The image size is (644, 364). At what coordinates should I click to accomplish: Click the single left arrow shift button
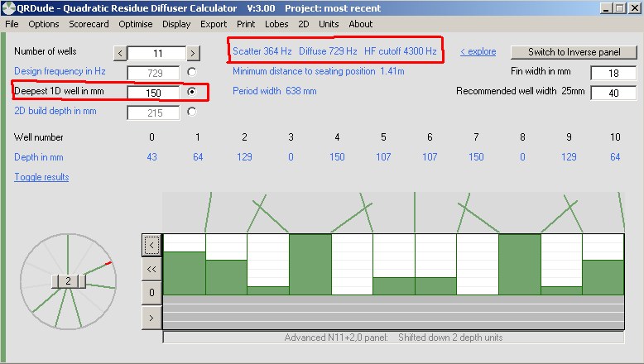pyautogui.click(x=151, y=246)
